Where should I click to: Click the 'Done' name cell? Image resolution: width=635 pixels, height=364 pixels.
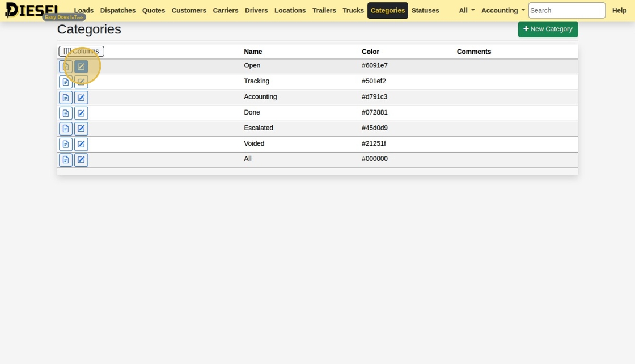252,112
